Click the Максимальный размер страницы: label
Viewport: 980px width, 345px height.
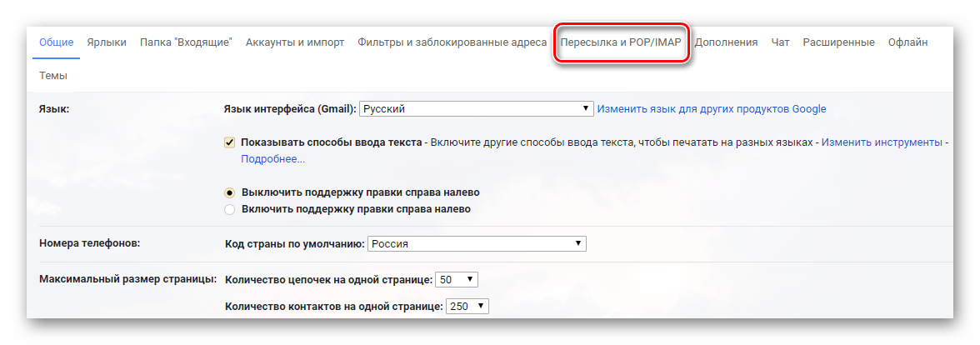coord(127,278)
